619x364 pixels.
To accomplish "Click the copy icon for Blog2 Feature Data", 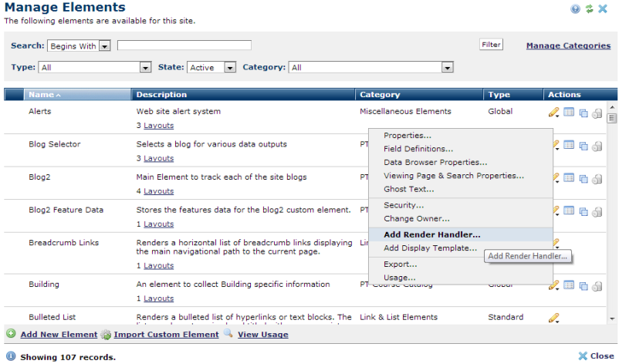I will pyautogui.click(x=583, y=211).
